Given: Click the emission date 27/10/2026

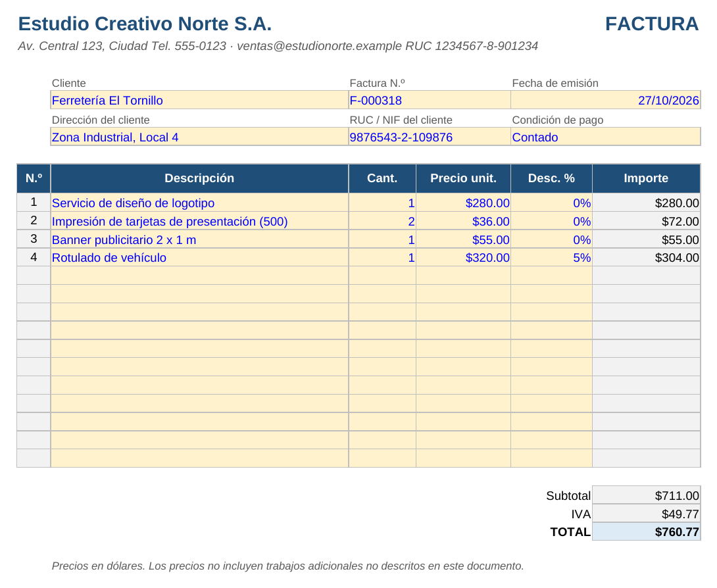Looking at the screenshot, I should click(605, 100).
